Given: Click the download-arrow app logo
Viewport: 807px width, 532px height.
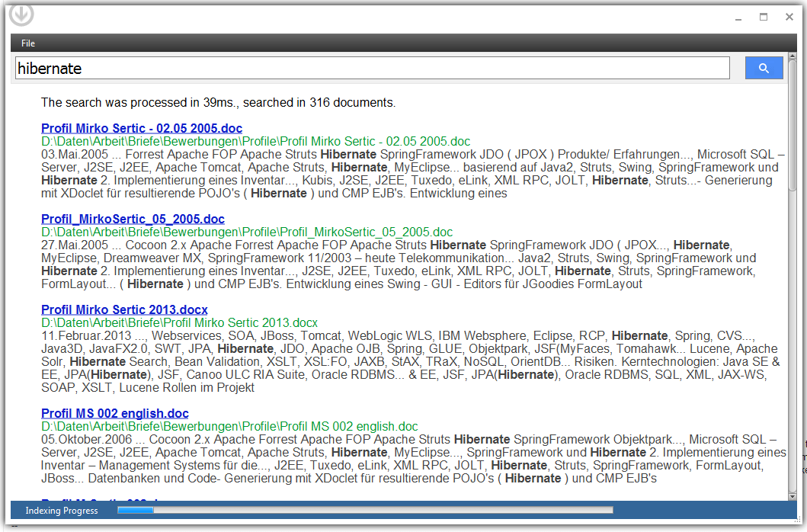Looking at the screenshot, I should (x=21, y=14).
